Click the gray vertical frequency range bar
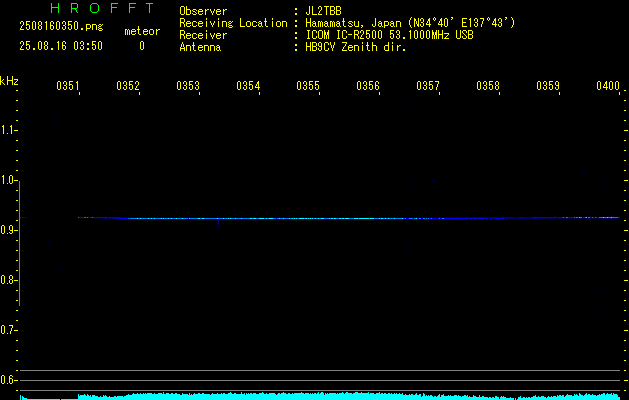 coord(20,243)
